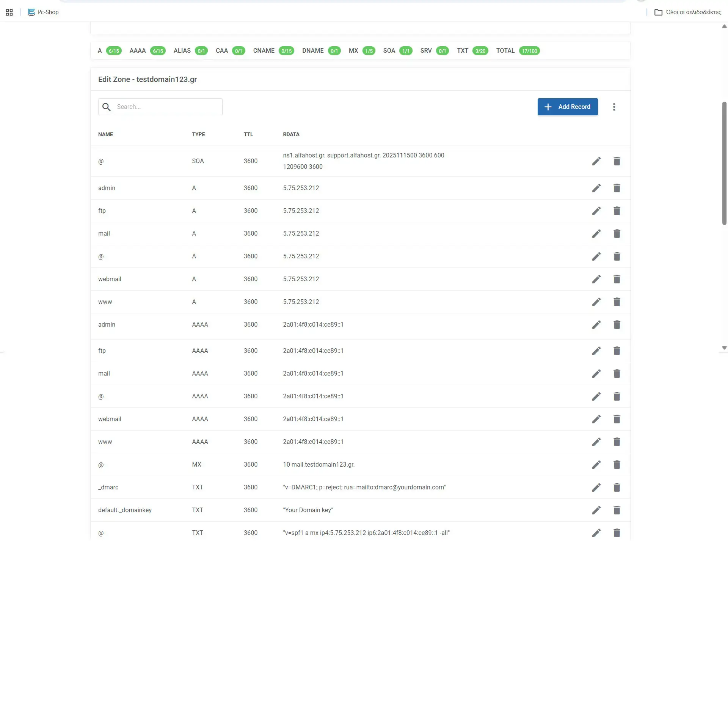Open the three-dot options menu
The width and height of the screenshot is (728, 717).
(614, 107)
